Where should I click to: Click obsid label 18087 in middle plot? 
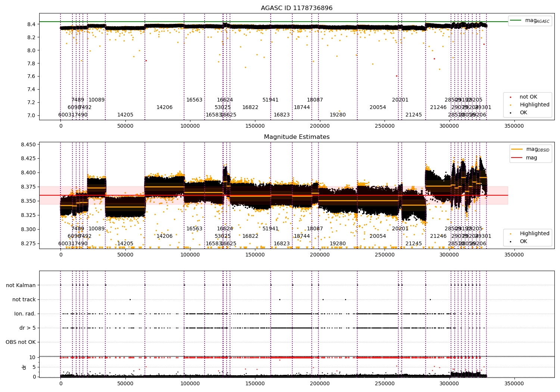[x=315, y=229]
